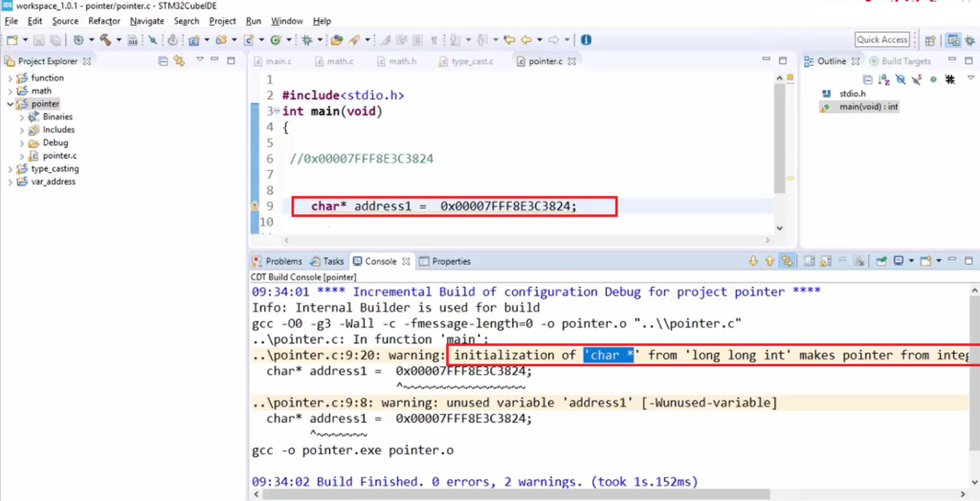Open the Refactor menu

coord(103,21)
